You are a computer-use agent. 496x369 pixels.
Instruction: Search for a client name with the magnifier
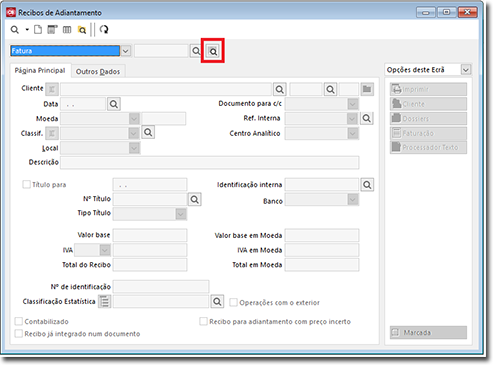click(x=280, y=89)
